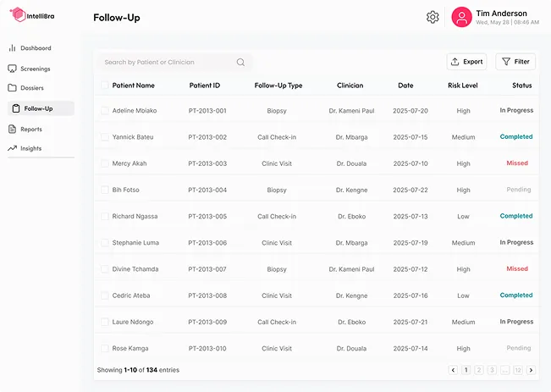Click the Dossiers folder icon
The width and height of the screenshot is (551, 392).
(x=13, y=88)
